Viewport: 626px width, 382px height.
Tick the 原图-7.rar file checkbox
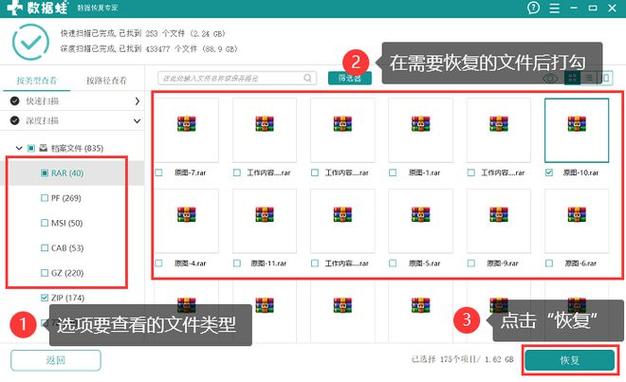[159, 172]
